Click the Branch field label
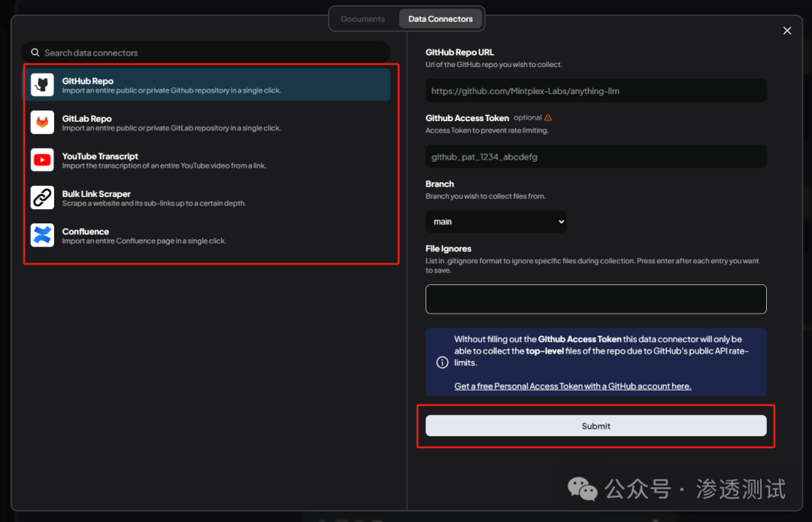The image size is (812, 522). (440, 184)
